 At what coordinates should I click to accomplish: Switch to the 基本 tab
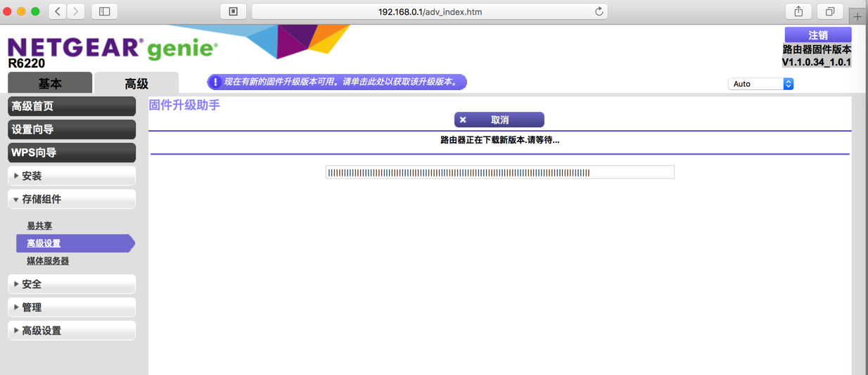pyautogui.click(x=50, y=83)
